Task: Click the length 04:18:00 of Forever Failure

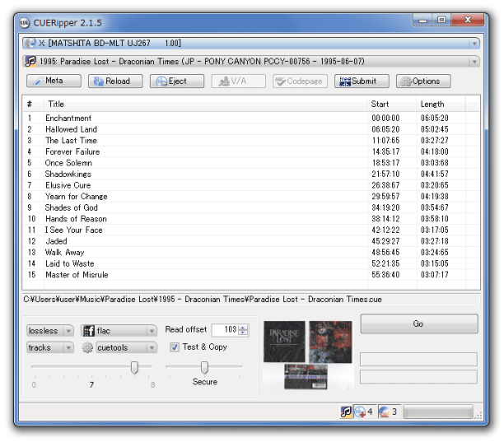Action: coord(435,151)
